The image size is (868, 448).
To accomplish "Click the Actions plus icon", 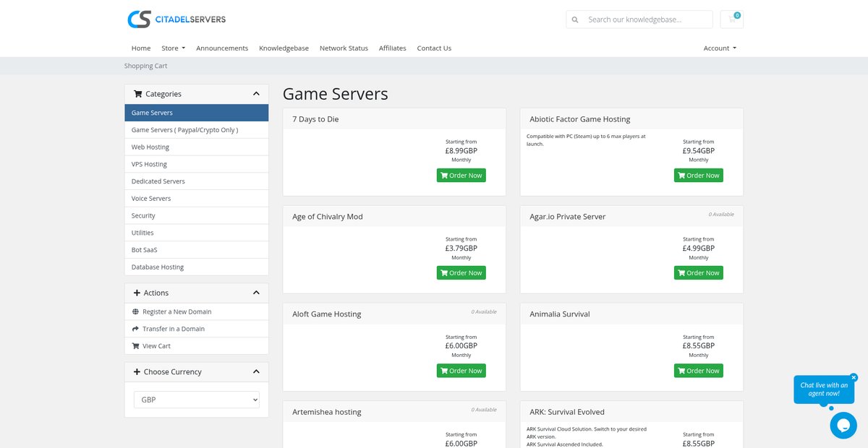I will point(137,293).
